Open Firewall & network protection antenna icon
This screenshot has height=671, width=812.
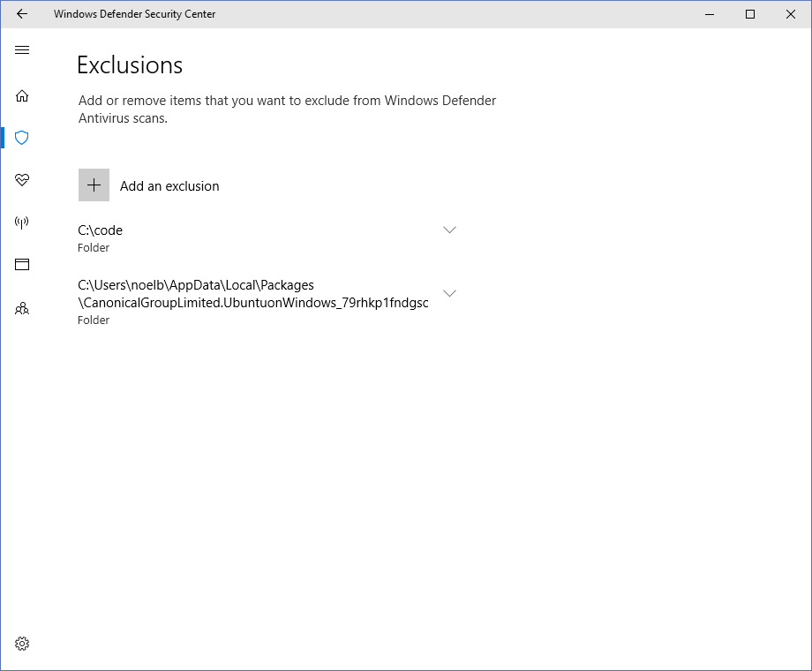22,222
